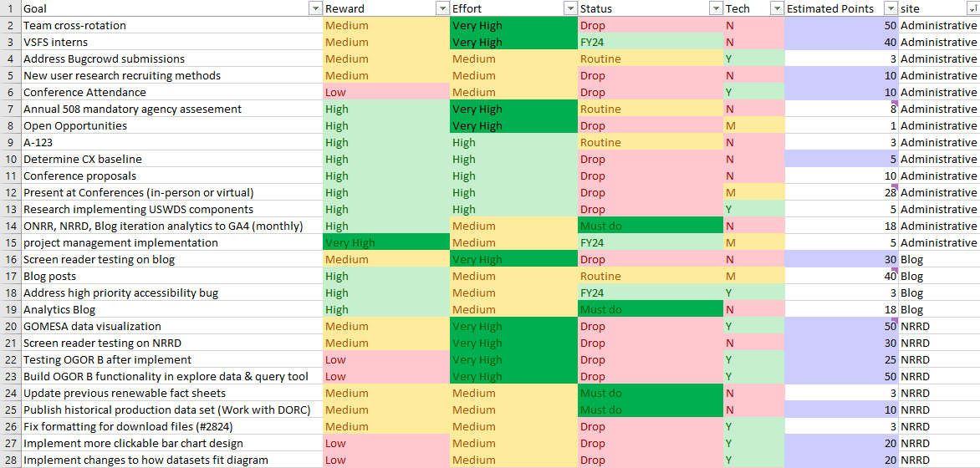Image resolution: width=980 pixels, height=468 pixels.
Task: Open the Estimated Points filter dropdown
Action: click(x=890, y=8)
